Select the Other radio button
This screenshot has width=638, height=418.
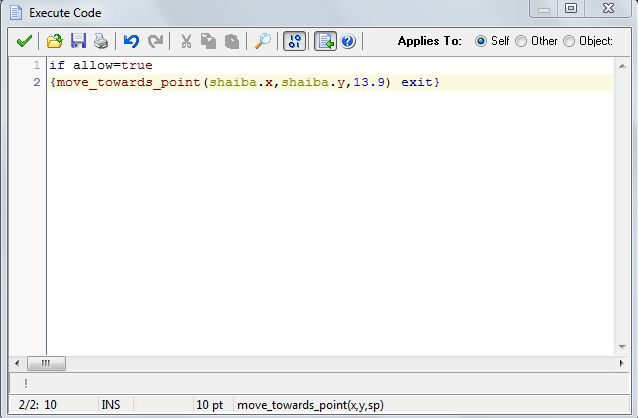[x=521, y=41]
